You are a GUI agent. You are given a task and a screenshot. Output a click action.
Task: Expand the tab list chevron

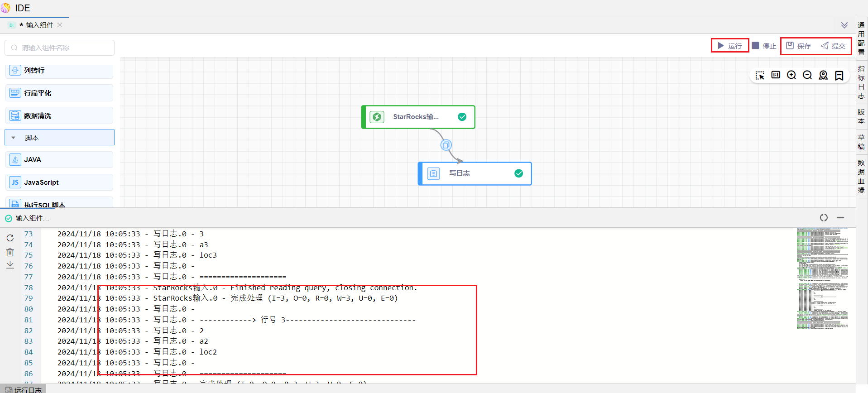click(x=844, y=25)
